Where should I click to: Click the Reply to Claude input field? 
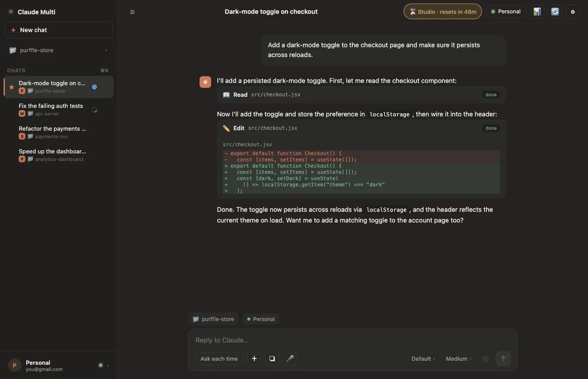352,340
